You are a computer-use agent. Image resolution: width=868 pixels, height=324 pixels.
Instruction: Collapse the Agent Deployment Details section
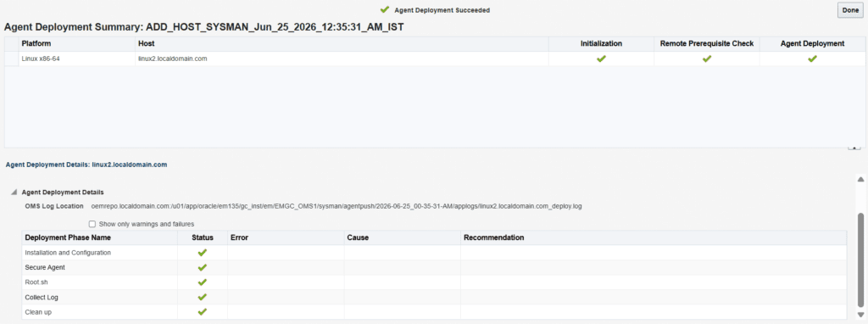(14, 193)
